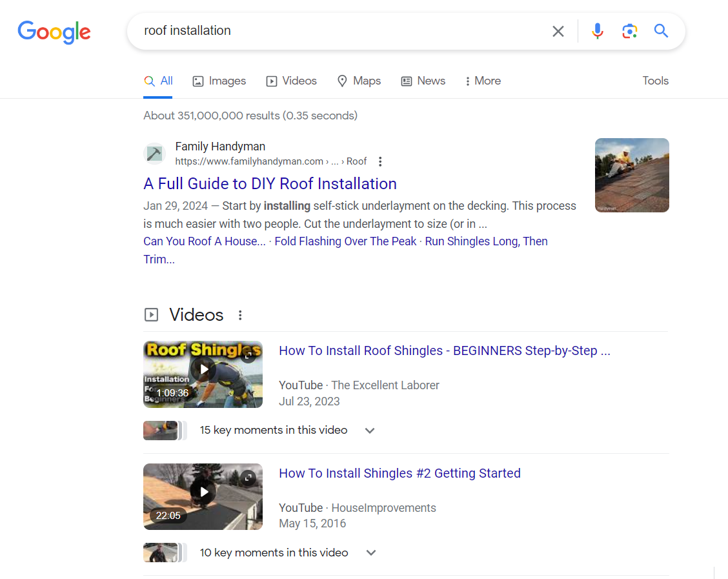The width and height of the screenshot is (728, 579).
Task: Click the Jul 23, 2023 video date
Action: [x=309, y=401]
